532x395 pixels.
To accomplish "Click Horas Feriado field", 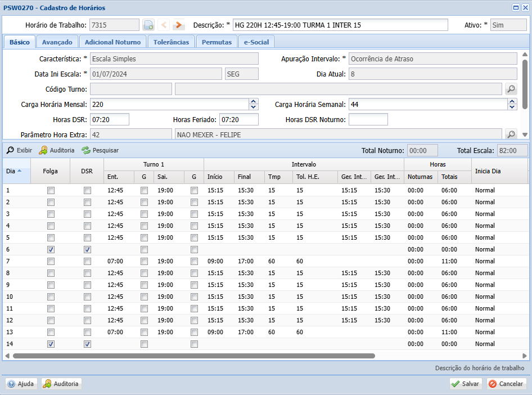I will (239, 119).
